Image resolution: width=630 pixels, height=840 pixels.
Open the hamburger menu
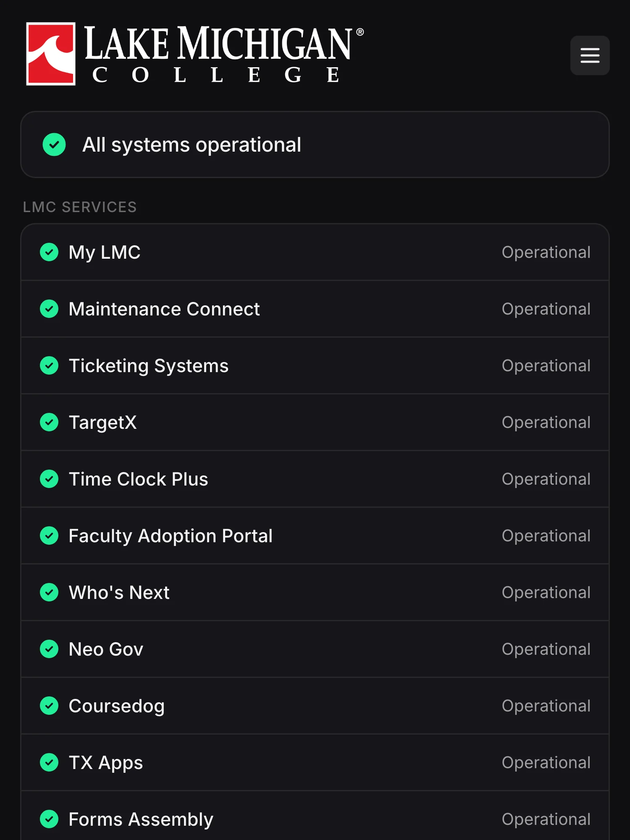coord(590,55)
